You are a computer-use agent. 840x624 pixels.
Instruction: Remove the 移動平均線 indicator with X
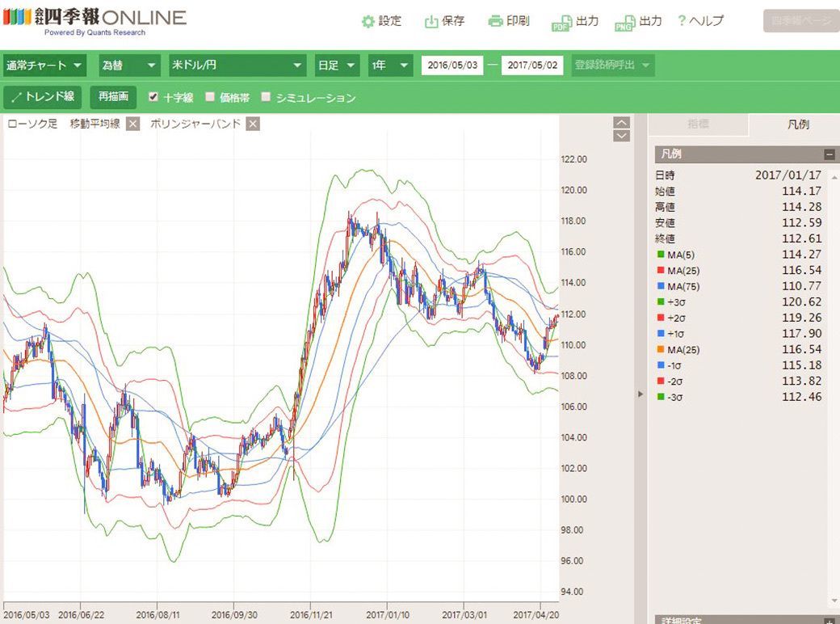tap(132, 124)
